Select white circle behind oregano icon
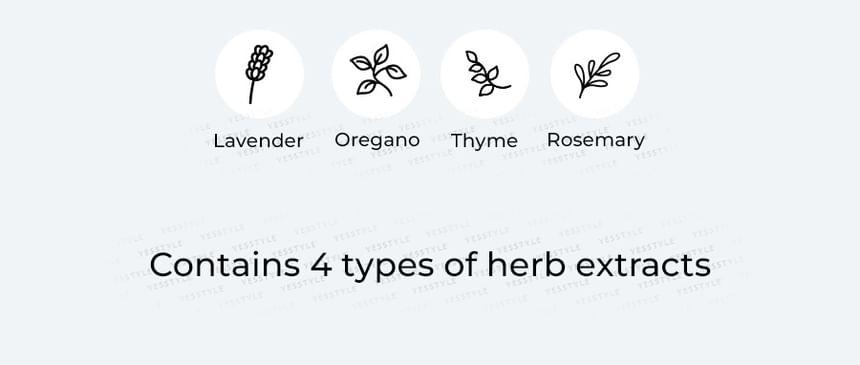 (x=376, y=74)
